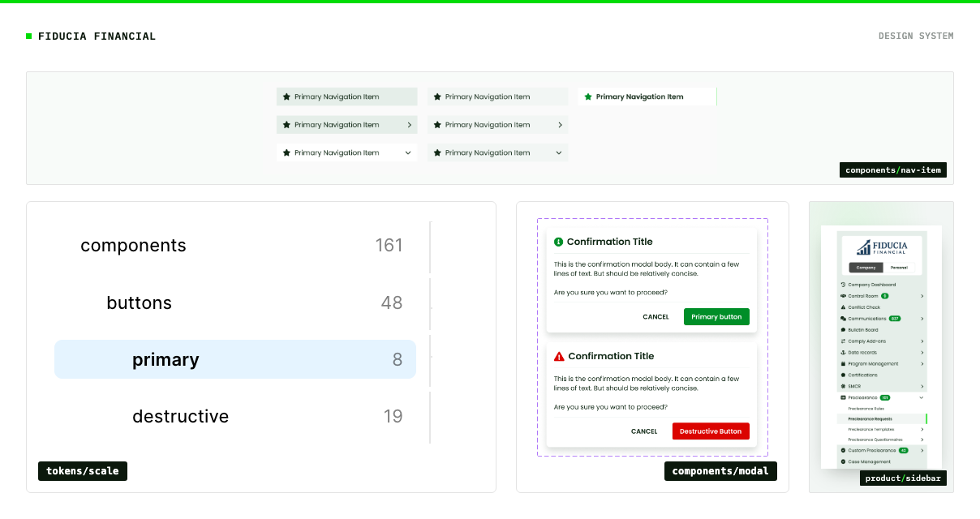Select the buttons row in the scale tree
This screenshot has width=980, height=519.
click(235, 302)
